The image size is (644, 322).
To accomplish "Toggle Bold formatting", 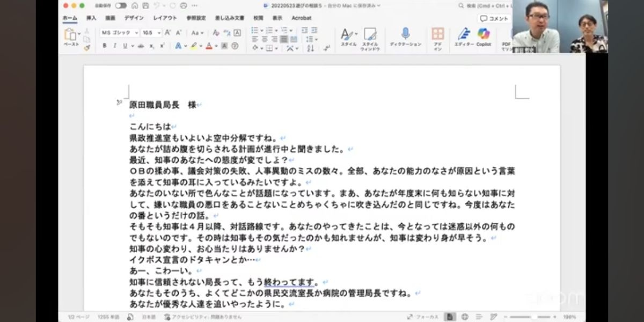I will click(105, 46).
